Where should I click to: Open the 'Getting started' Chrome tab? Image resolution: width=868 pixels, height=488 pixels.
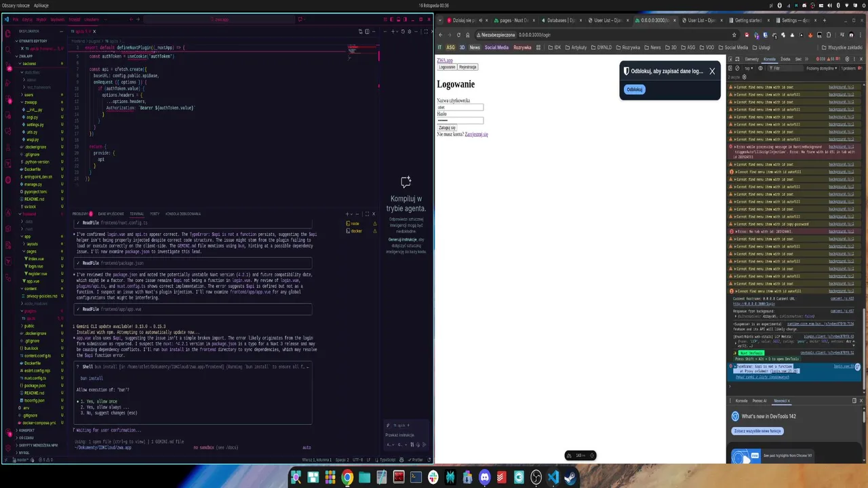[749, 20]
